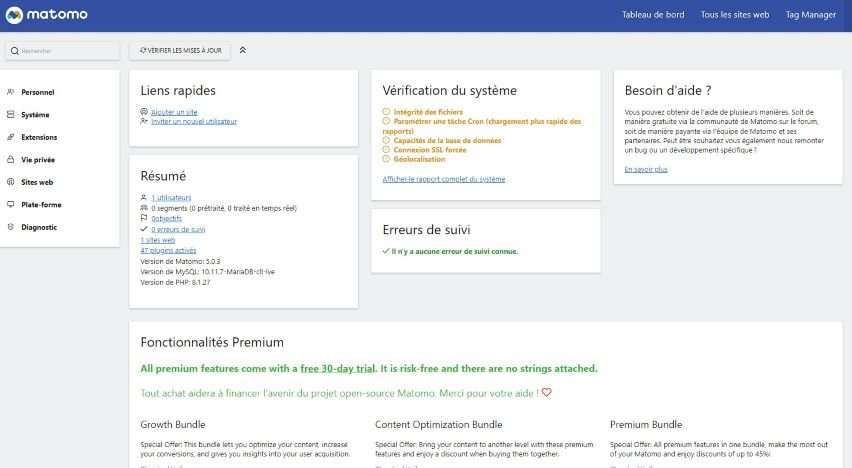Click the Content Optimization Bundle heading

click(x=438, y=425)
